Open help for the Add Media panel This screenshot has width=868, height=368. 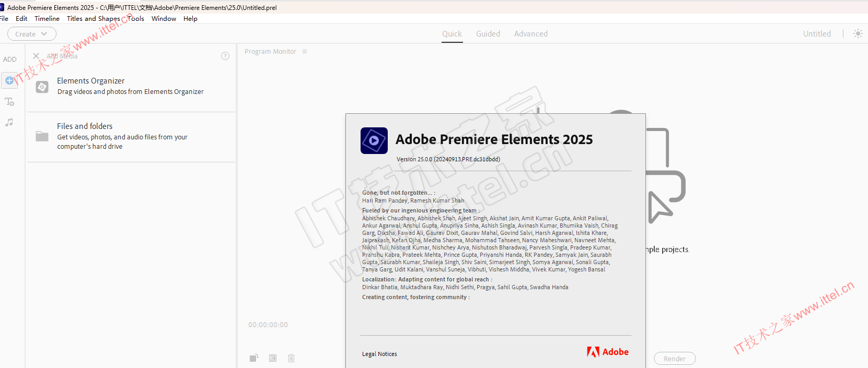(x=225, y=56)
